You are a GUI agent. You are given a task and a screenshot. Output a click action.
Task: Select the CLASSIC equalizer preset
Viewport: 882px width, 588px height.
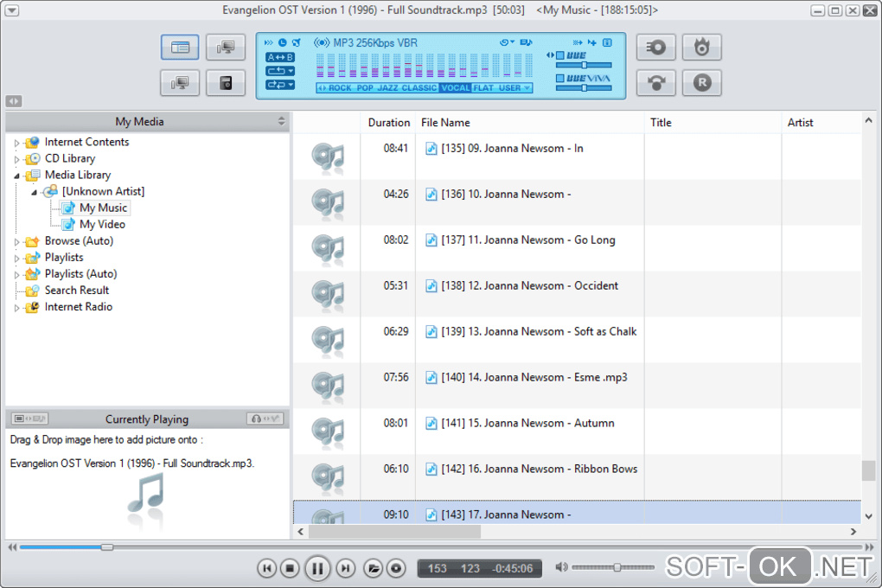pyautogui.click(x=419, y=88)
